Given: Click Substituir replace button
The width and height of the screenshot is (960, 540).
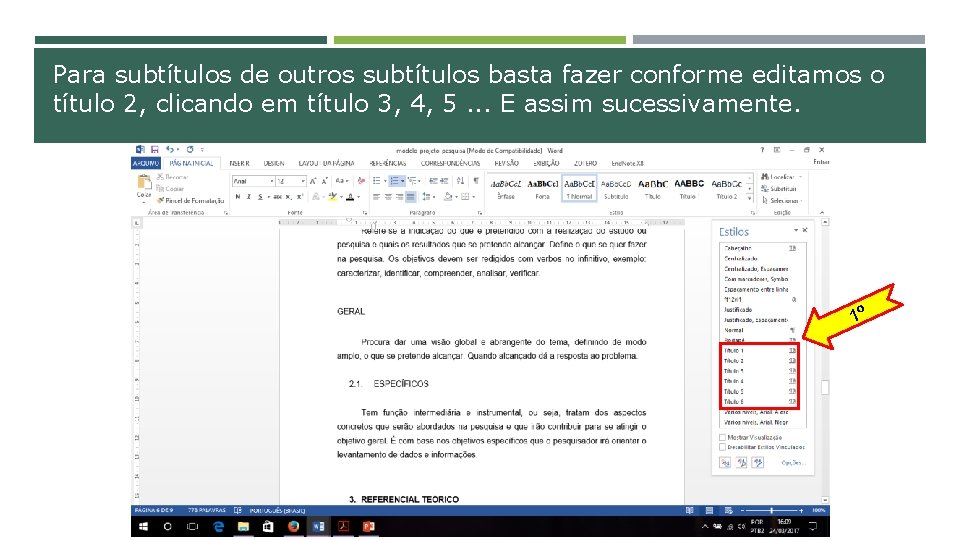Looking at the screenshot, I should click(780, 189).
